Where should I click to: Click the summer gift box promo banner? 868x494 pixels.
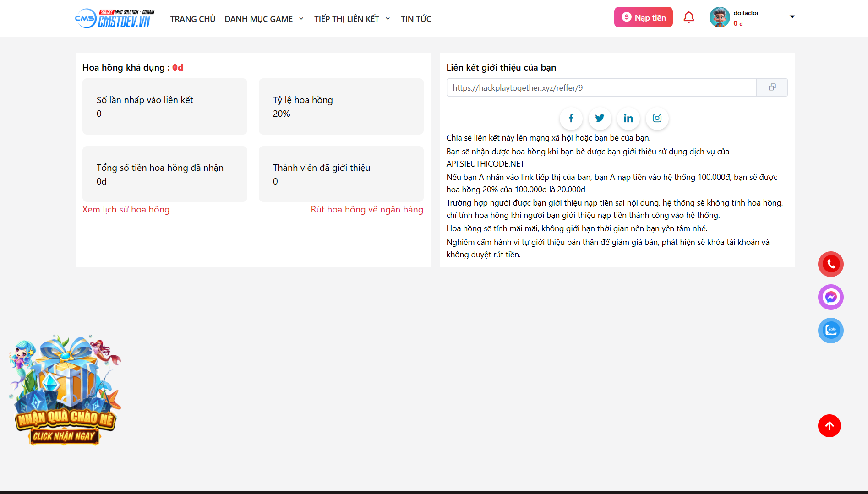(65, 391)
